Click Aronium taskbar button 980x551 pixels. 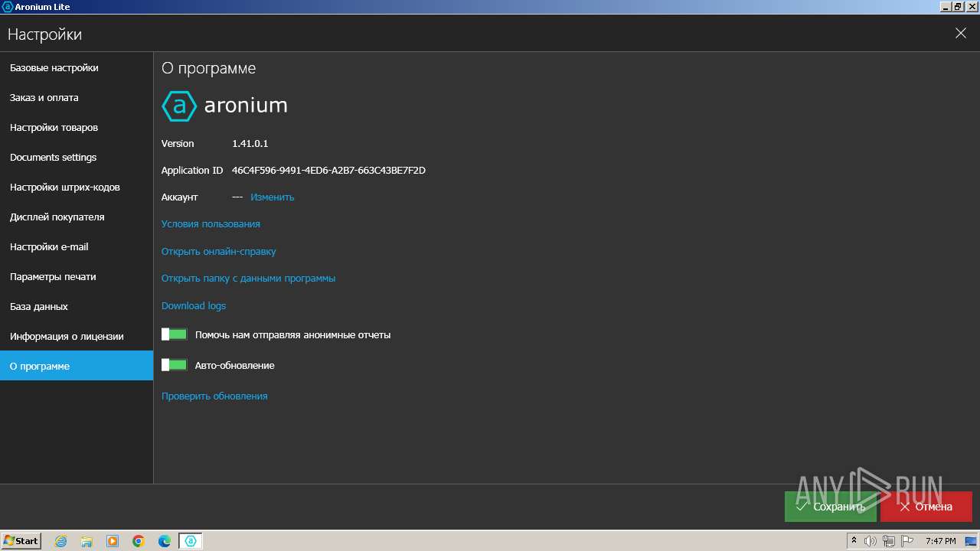coord(191,541)
